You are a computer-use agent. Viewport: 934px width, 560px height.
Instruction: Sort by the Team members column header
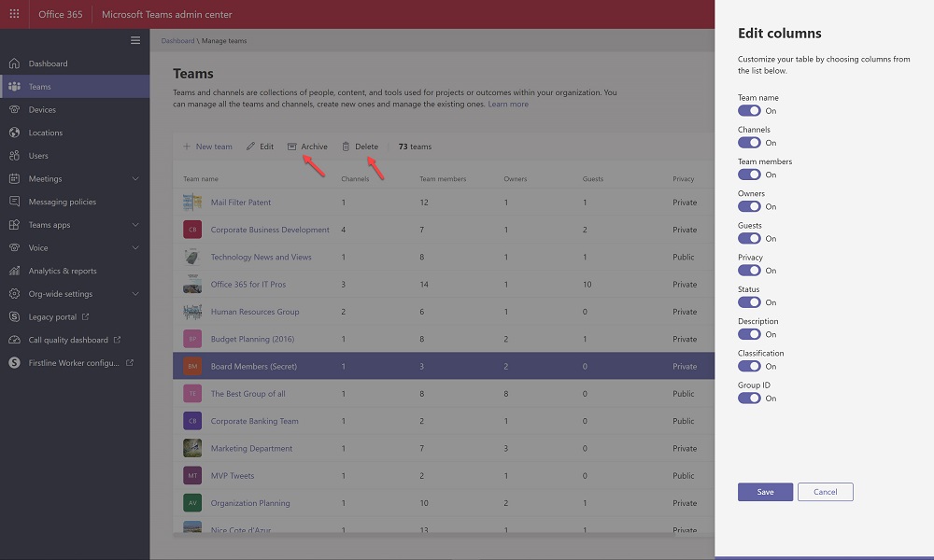pos(443,178)
